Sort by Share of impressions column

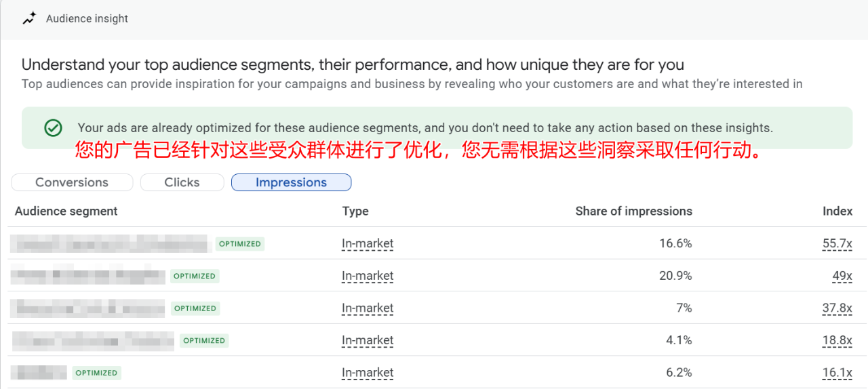633,211
